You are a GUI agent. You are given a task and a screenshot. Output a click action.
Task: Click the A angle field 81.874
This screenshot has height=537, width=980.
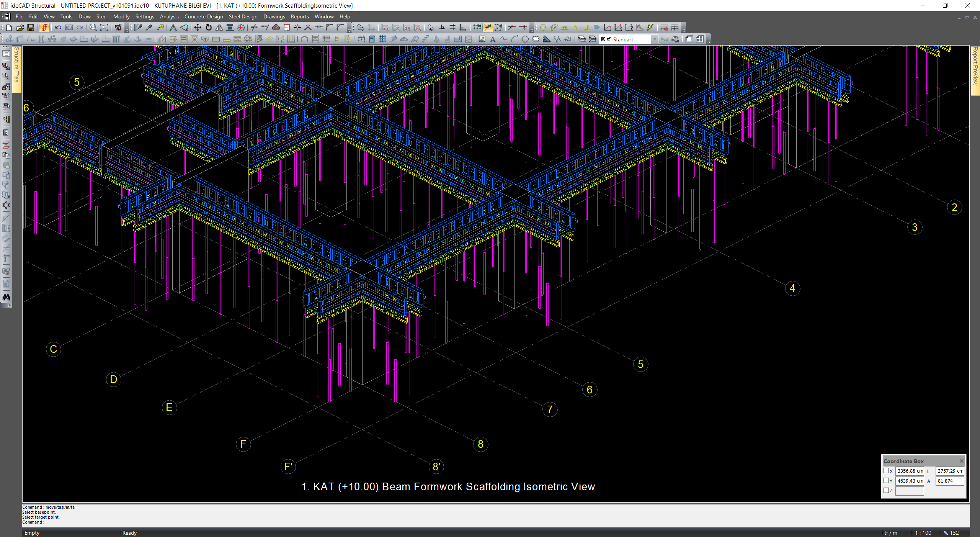[x=950, y=481]
